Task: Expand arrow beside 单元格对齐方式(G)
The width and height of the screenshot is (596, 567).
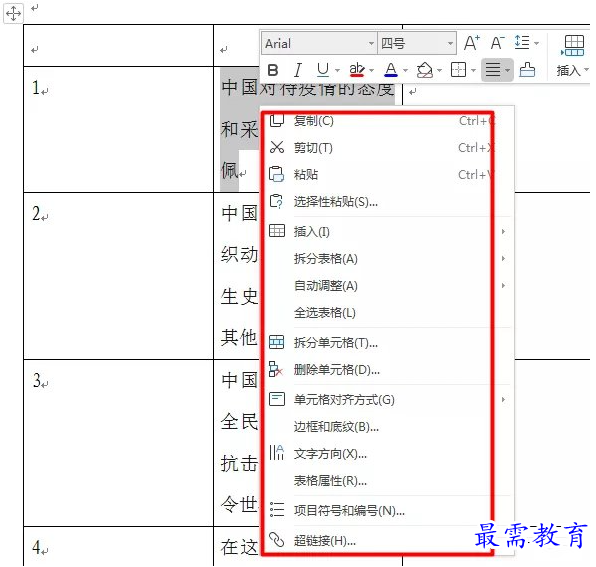Action: 503,399
